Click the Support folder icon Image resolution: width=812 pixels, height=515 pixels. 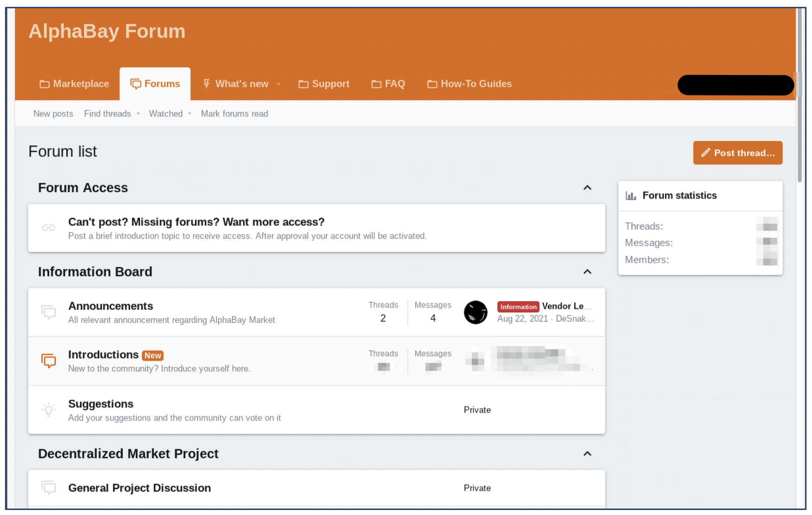(304, 84)
